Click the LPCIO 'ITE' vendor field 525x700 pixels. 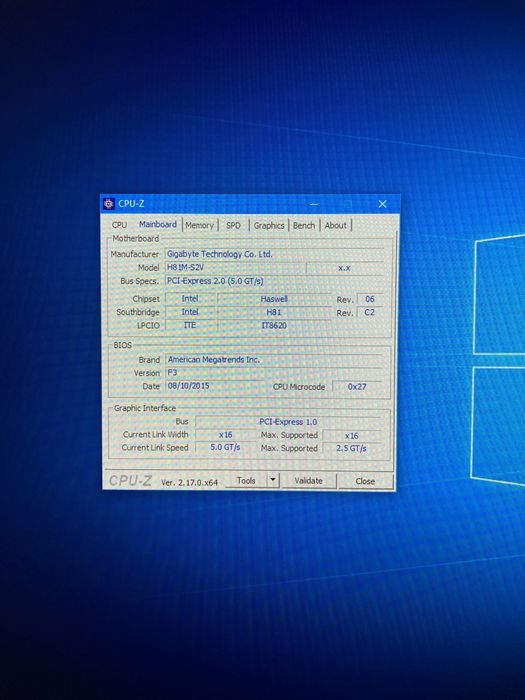(x=190, y=325)
